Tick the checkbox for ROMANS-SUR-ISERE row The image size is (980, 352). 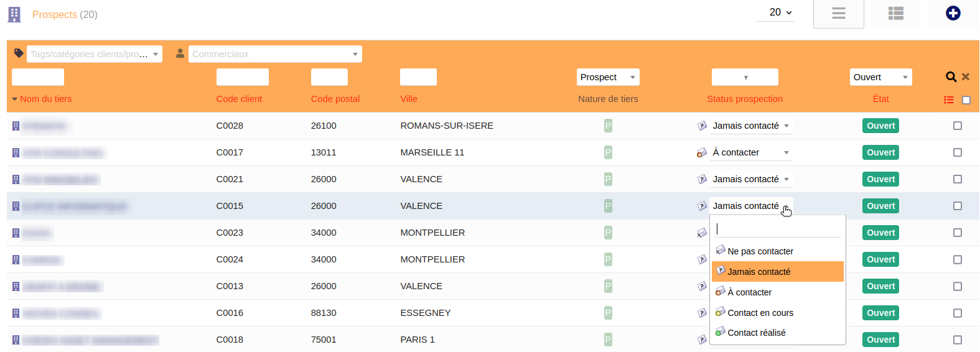click(x=957, y=126)
